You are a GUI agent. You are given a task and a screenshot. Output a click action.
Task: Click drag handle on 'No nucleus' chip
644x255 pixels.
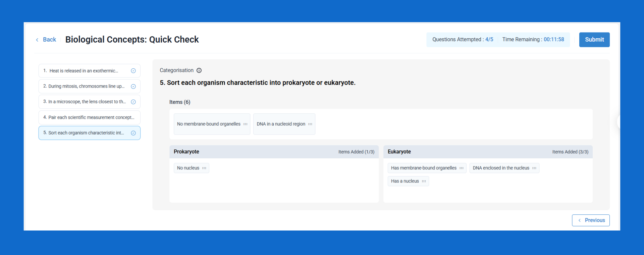click(204, 168)
